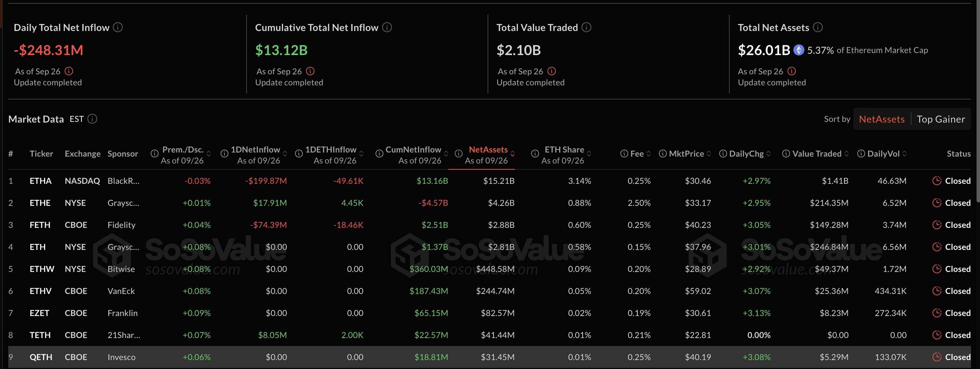Sort by MktPrice using its sort arrows
Viewport: 980px width, 369px height.
(709, 154)
